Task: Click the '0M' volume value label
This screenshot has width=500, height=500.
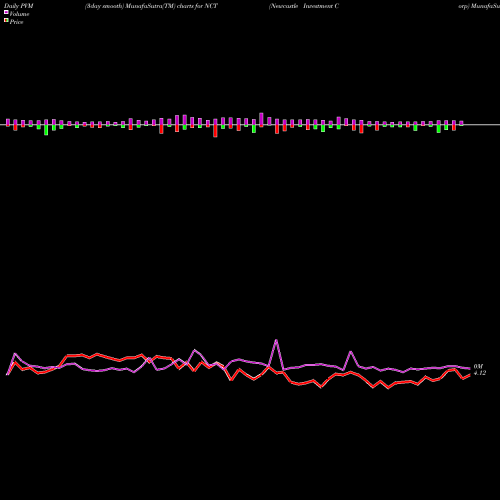Action: point(478,367)
